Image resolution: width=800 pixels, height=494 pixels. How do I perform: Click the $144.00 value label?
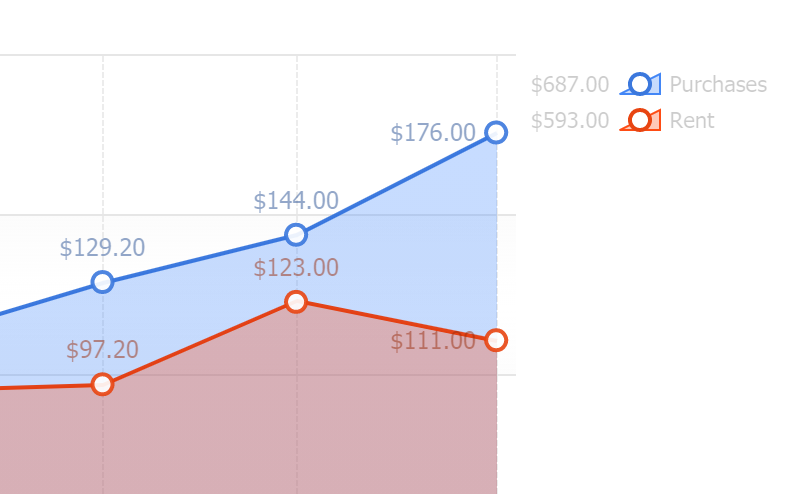tap(296, 201)
